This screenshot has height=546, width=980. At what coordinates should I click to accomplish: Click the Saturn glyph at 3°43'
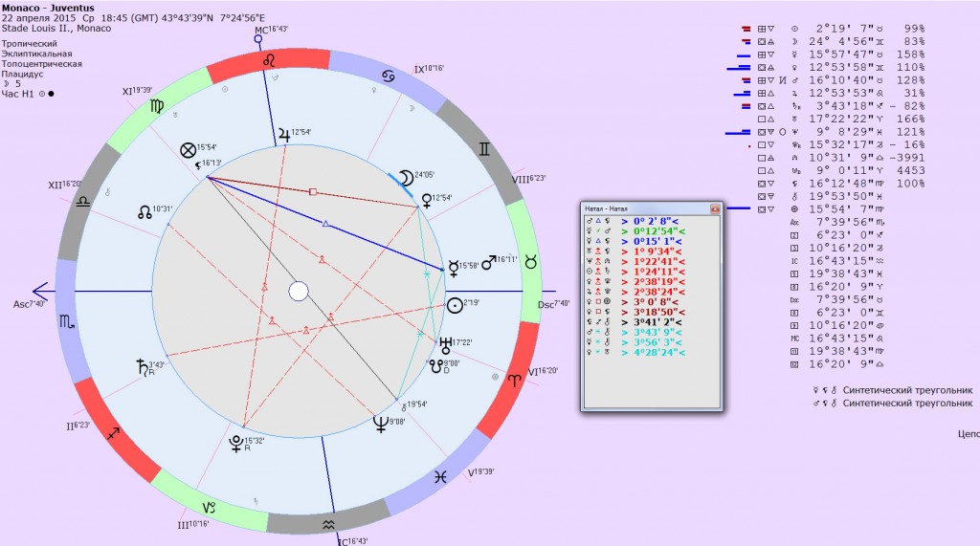142,366
